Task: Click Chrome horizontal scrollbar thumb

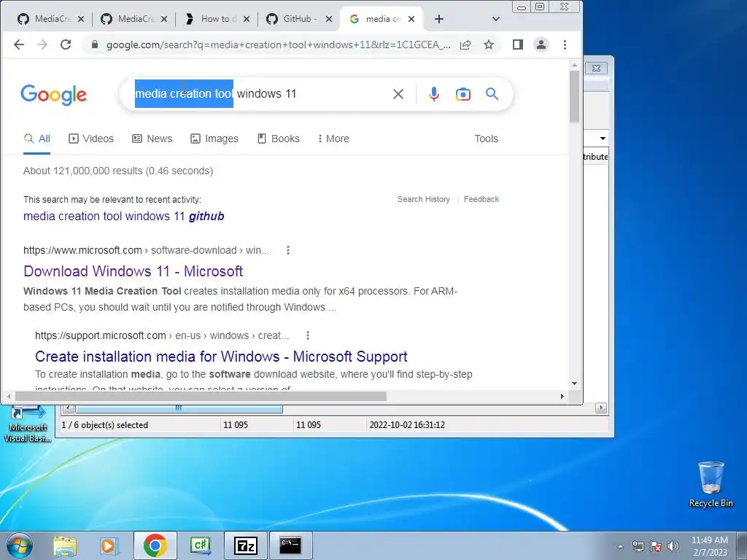Action: pos(201,396)
